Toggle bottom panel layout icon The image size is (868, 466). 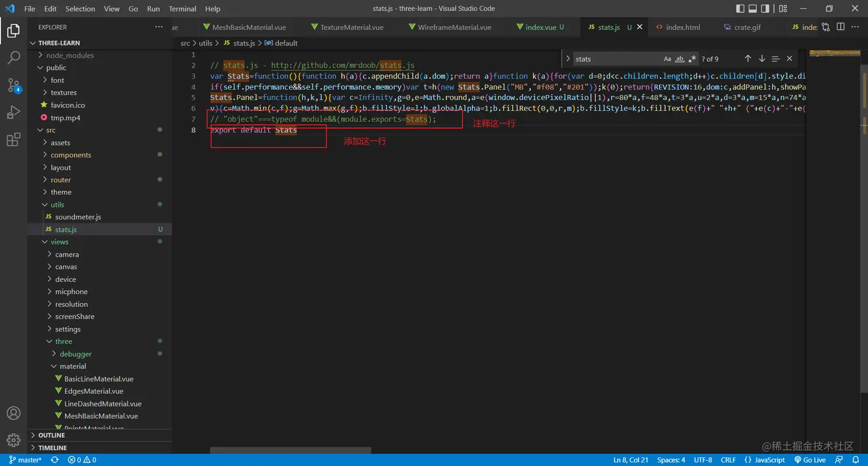pos(753,9)
